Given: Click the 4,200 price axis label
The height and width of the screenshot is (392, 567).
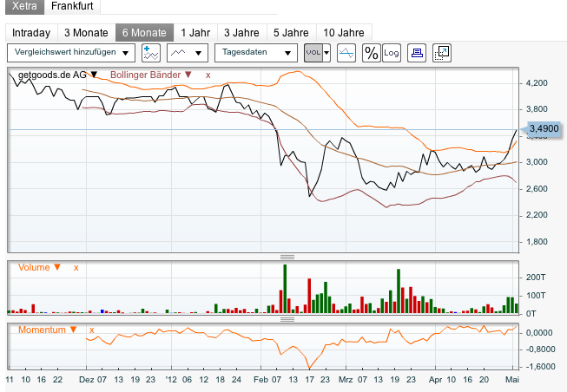Looking at the screenshot, I should click(x=537, y=83).
